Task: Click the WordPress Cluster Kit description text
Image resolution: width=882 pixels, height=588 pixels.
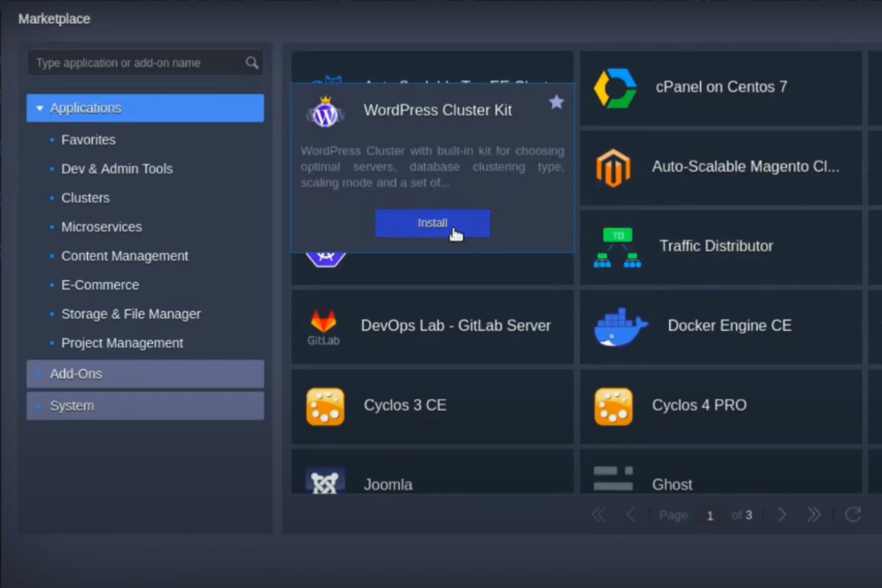Action: coord(432,167)
